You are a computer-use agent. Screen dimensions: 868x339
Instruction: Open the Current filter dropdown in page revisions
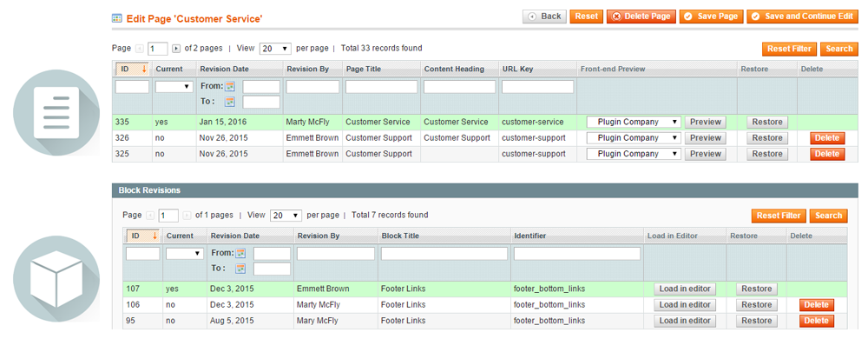point(174,87)
